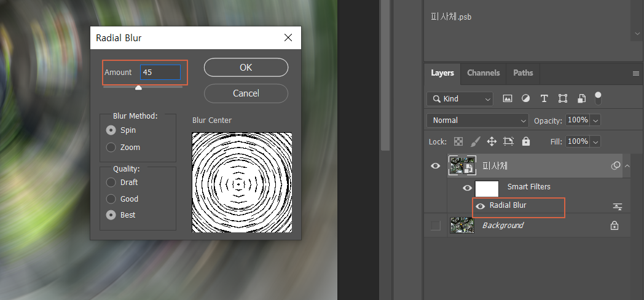Image resolution: width=644 pixels, height=300 pixels.
Task: Lock all layer attributes
Action: [x=526, y=142]
